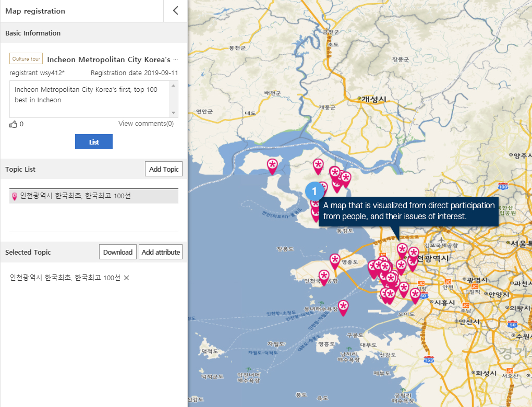532x407 pixels.
Task: Select 인천광역시 한국최초 topic in Topic List
Action: pos(75,196)
